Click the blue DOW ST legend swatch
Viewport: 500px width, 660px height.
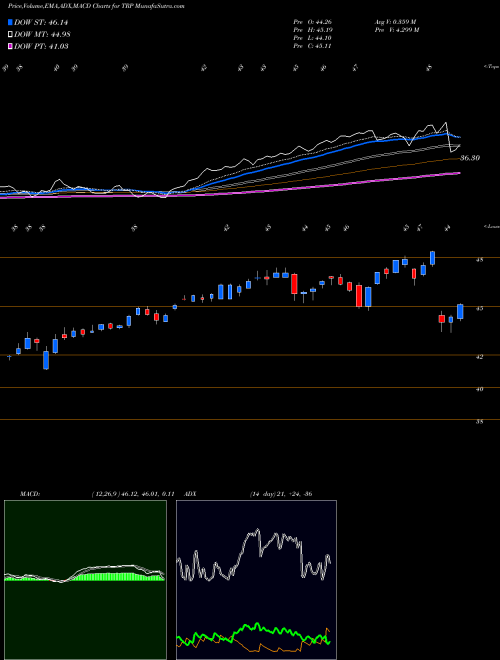[10, 22]
